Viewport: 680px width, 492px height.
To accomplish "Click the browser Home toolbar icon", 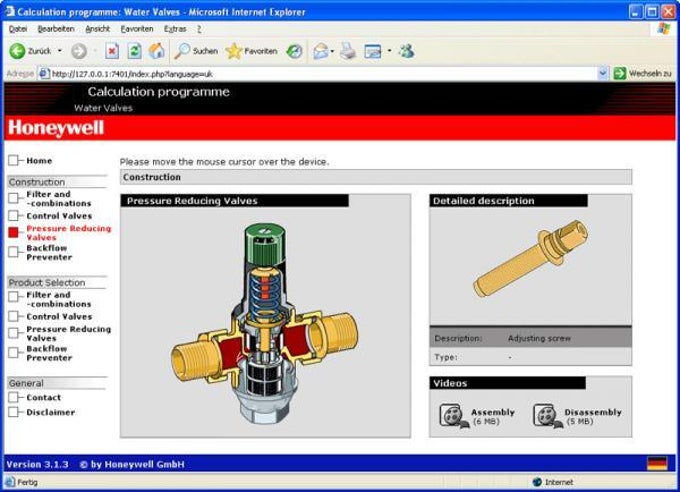I will click(x=157, y=51).
